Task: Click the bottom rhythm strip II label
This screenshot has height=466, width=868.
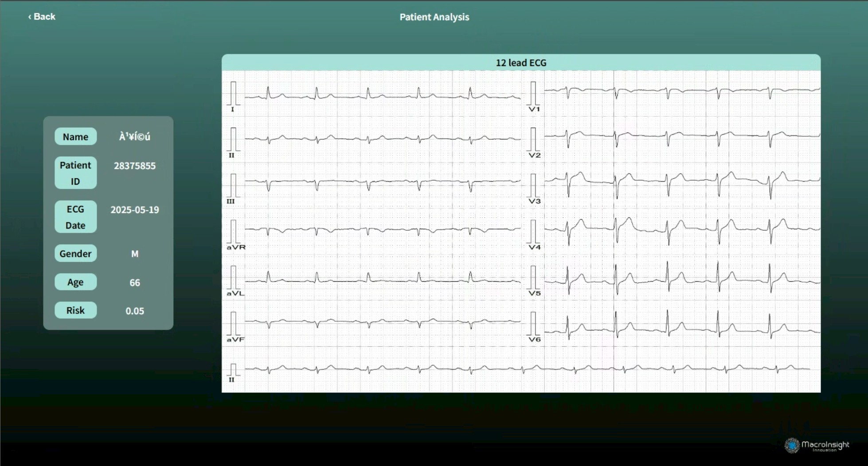Action: (231, 380)
